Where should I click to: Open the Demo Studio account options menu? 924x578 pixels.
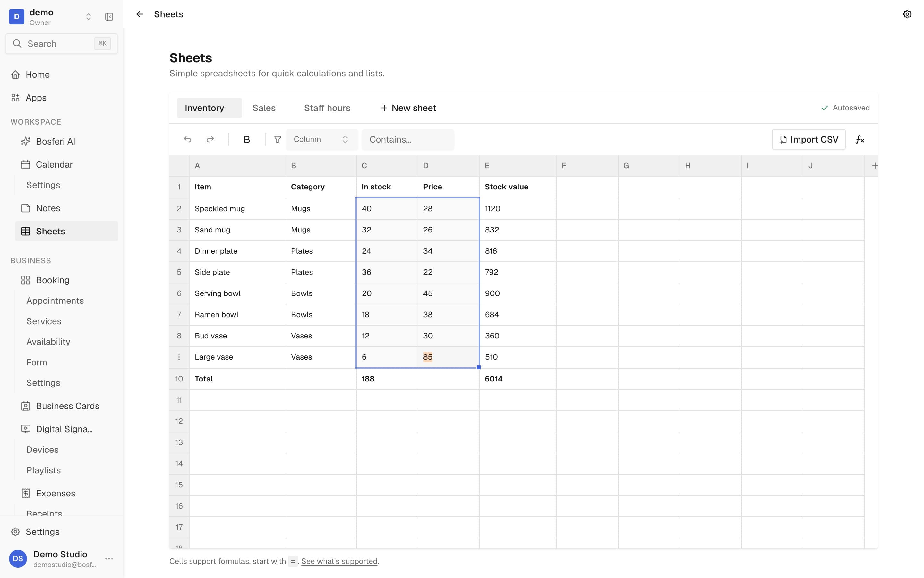[109, 558]
